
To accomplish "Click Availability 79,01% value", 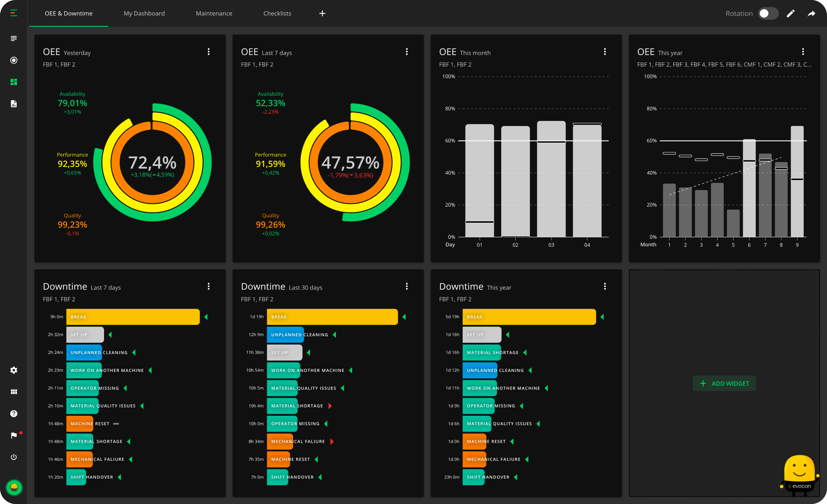I will [x=73, y=103].
